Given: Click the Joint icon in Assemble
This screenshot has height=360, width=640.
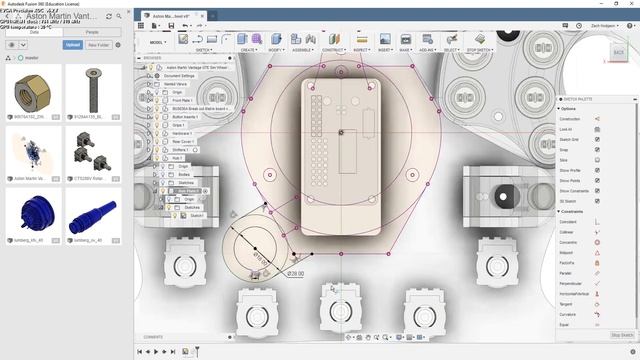Looking at the screenshot, I should (311, 39).
